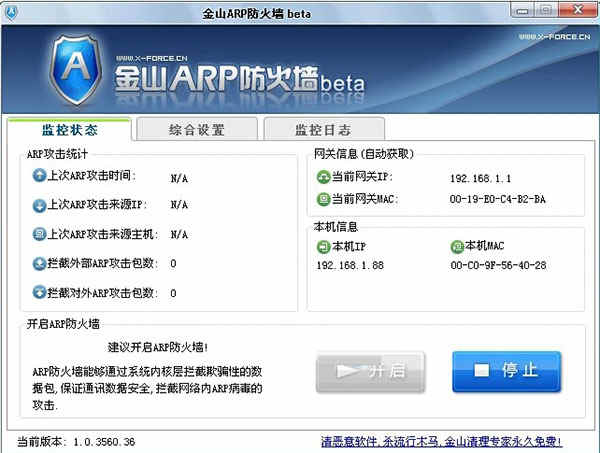Screen dimensions: 600x453
Task: Open the 综合设置 tab
Action: [x=197, y=130]
